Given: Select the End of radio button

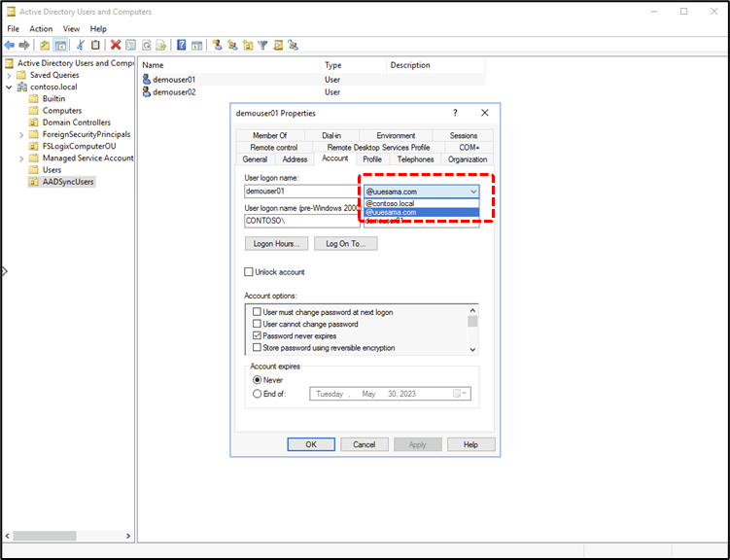Looking at the screenshot, I should tap(257, 394).
